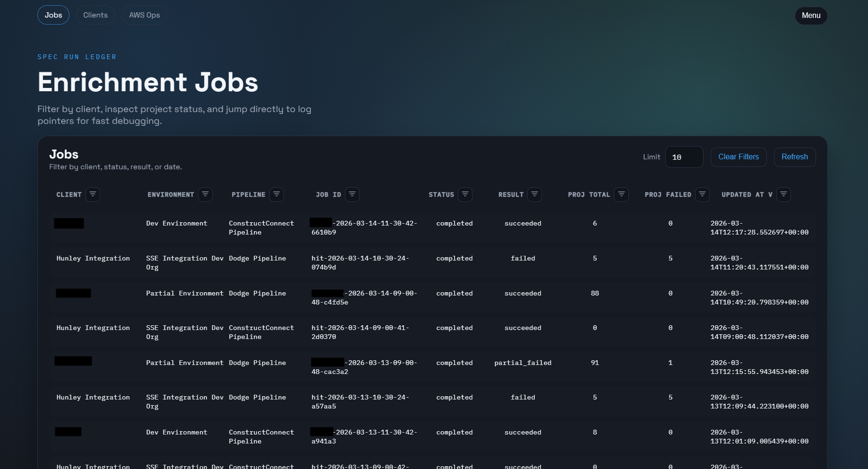The width and height of the screenshot is (868, 469).
Task: Click Dodge Pipeline in the cac3a2 row
Action: pyautogui.click(x=258, y=363)
